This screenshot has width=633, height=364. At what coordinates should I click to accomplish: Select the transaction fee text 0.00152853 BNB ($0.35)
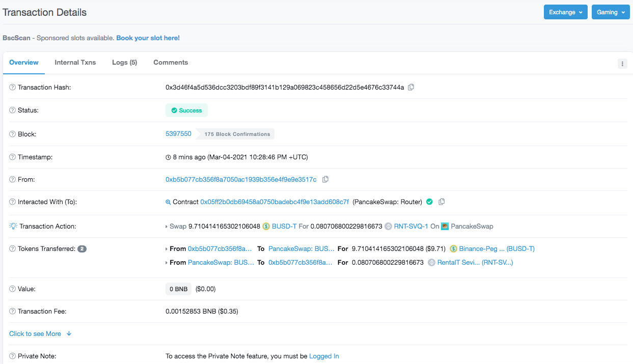click(202, 311)
